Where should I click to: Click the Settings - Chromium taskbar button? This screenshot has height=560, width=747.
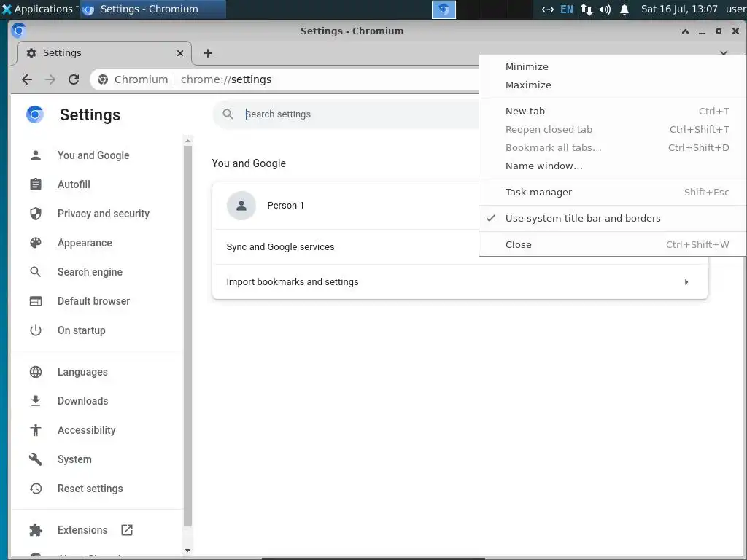pyautogui.click(x=152, y=9)
